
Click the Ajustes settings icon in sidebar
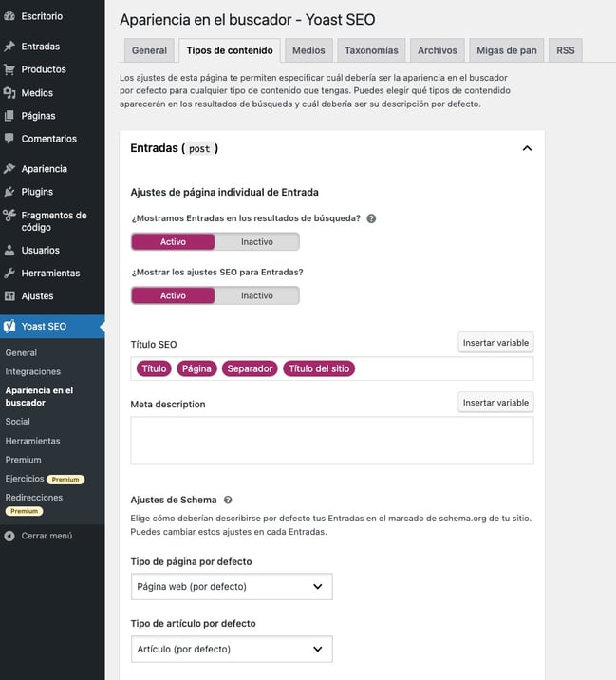click(x=9, y=295)
